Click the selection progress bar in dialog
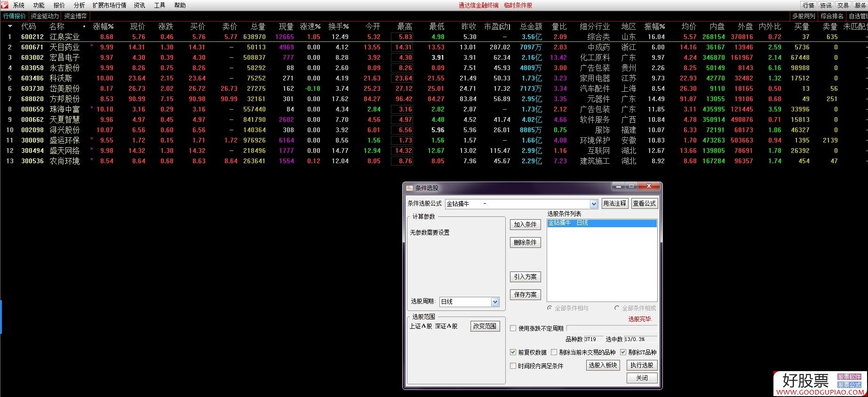This screenshot has width=868, height=397. pos(612,328)
